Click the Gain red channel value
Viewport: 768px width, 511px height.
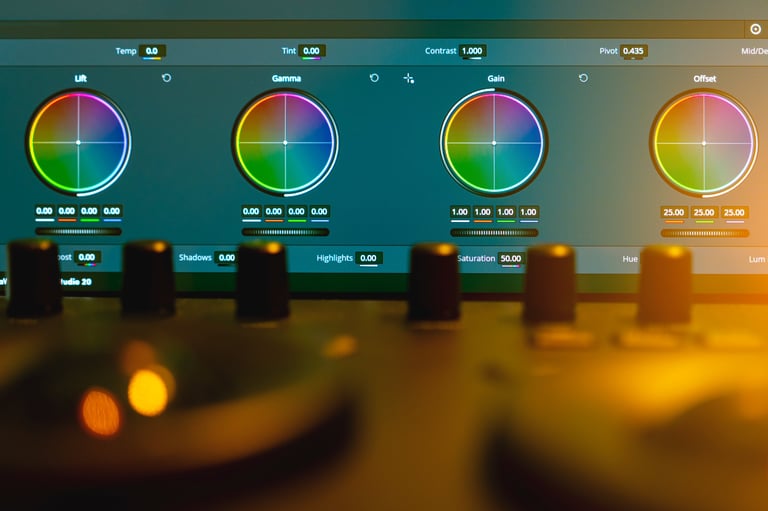(482, 212)
